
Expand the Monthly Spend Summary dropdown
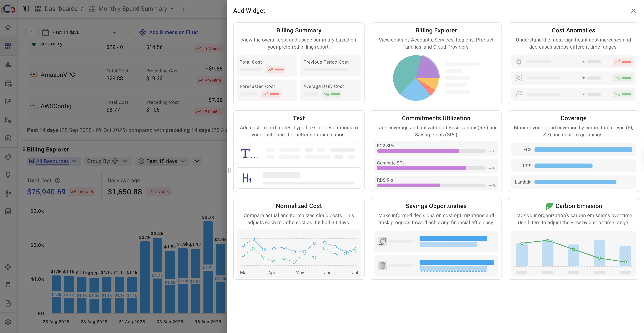click(172, 9)
